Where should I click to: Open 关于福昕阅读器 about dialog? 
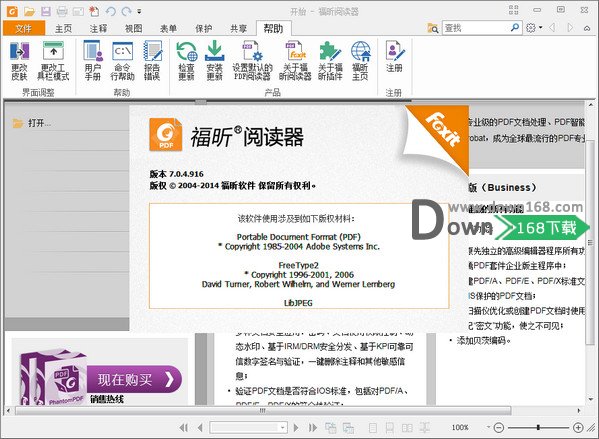click(295, 60)
